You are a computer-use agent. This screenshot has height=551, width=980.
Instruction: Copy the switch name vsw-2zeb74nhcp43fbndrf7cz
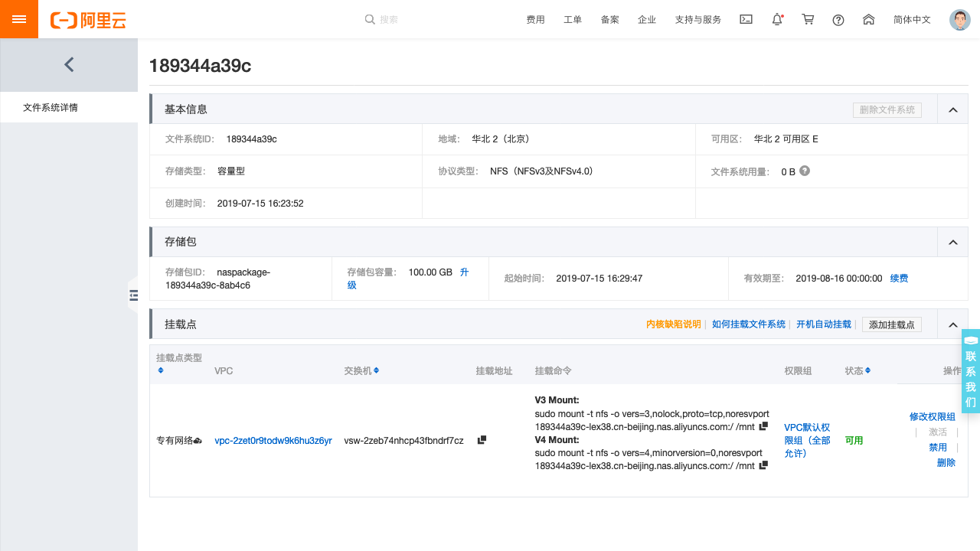pyautogui.click(x=482, y=440)
